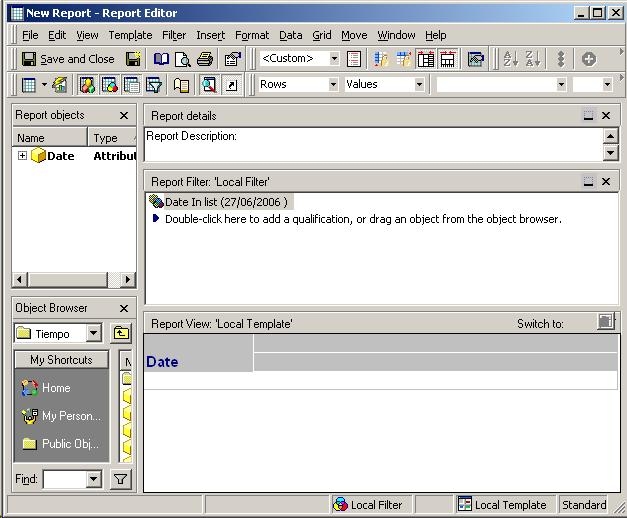The width and height of the screenshot is (627, 518).
Task: Open the <Custom> autostyle dropdown
Action: click(x=334, y=59)
